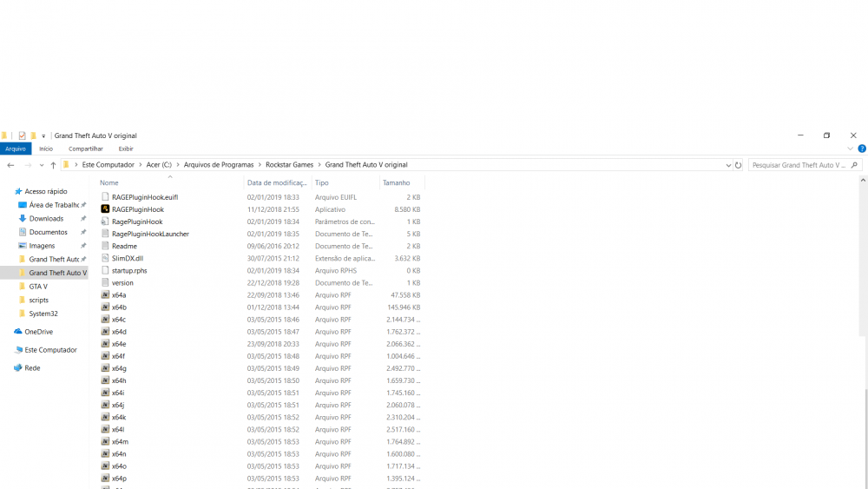Open the Exibir ribbon tab
Viewport: 868px width, 489px height.
pos(126,149)
